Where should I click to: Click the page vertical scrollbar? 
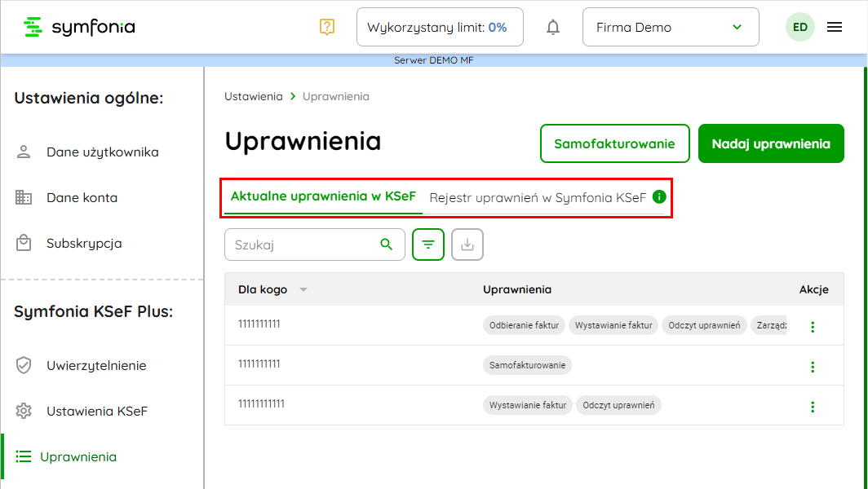pos(865,276)
